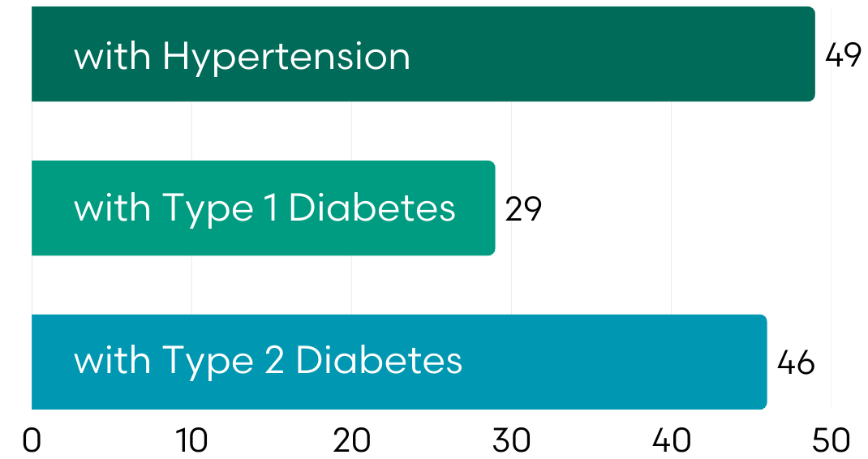Select the 30 tick on the x-axis
The height and width of the screenshot is (459, 868).
pyautogui.click(x=511, y=440)
